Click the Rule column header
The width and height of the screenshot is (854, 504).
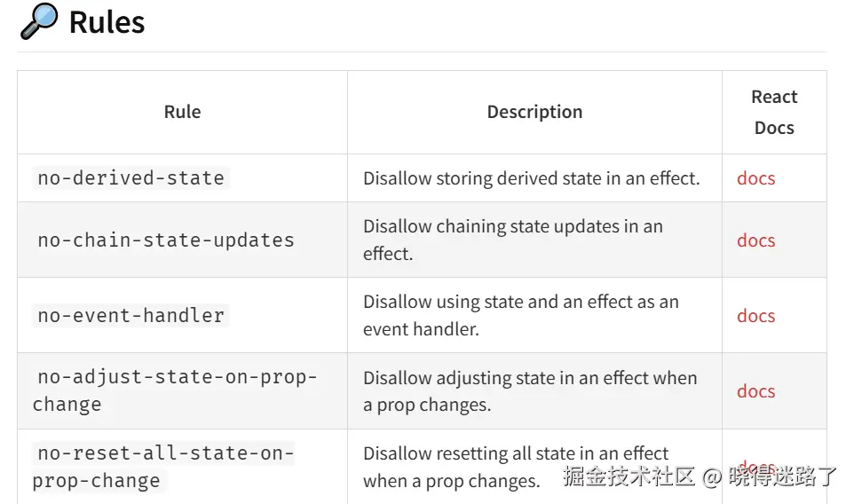pyautogui.click(x=182, y=112)
